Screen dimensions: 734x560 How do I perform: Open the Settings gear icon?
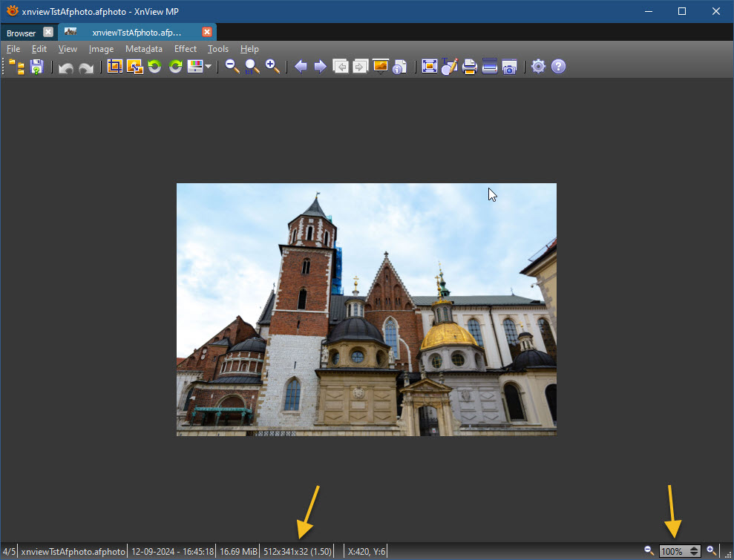[x=538, y=67]
